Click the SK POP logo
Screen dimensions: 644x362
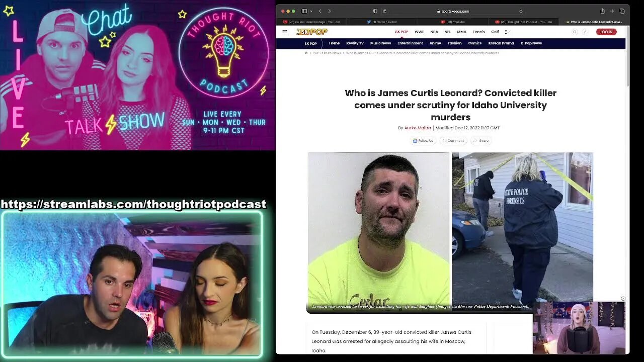[x=312, y=32]
